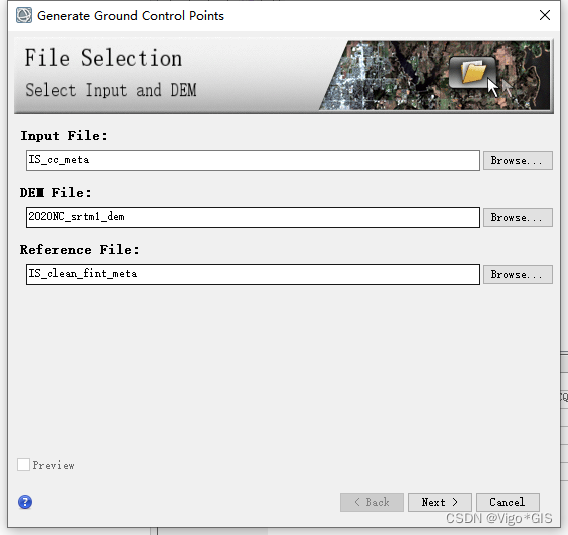Click the yellow folder icon in banner
This screenshot has width=568, height=535.
point(472,72)
